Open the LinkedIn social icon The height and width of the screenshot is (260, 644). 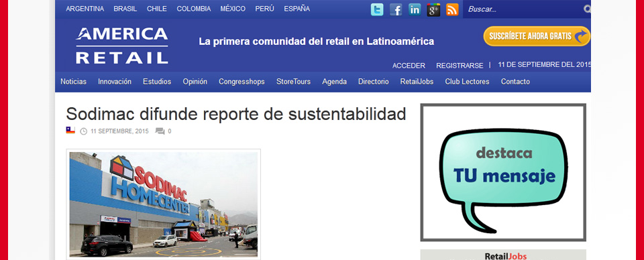(x=415, y=9)
